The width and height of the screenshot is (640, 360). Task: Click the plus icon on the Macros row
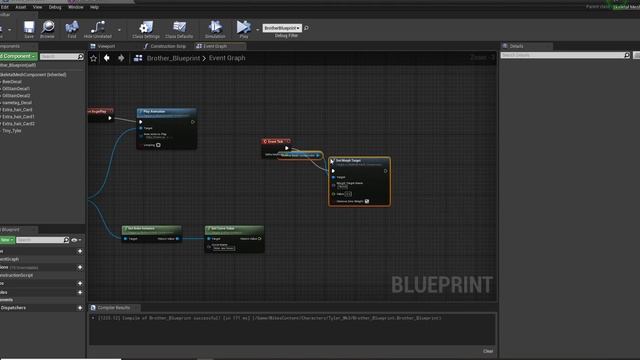click(x=80, y=283)
